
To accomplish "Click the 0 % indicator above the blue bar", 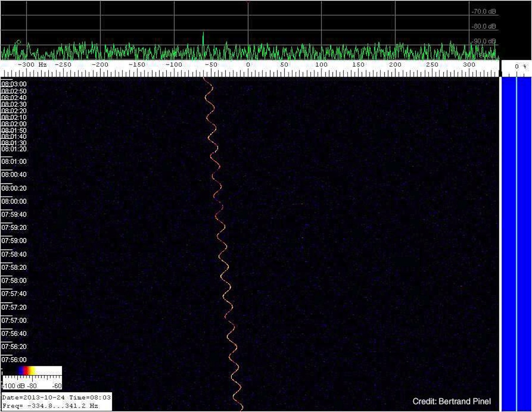I will coord(520,66).
